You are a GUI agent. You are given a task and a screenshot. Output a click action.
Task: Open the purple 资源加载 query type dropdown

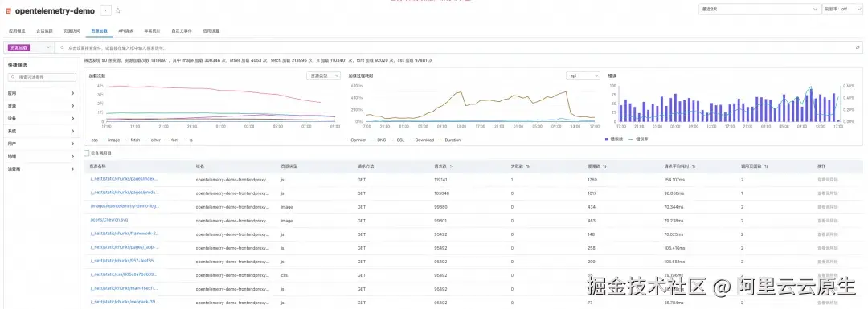pos(30,48)
